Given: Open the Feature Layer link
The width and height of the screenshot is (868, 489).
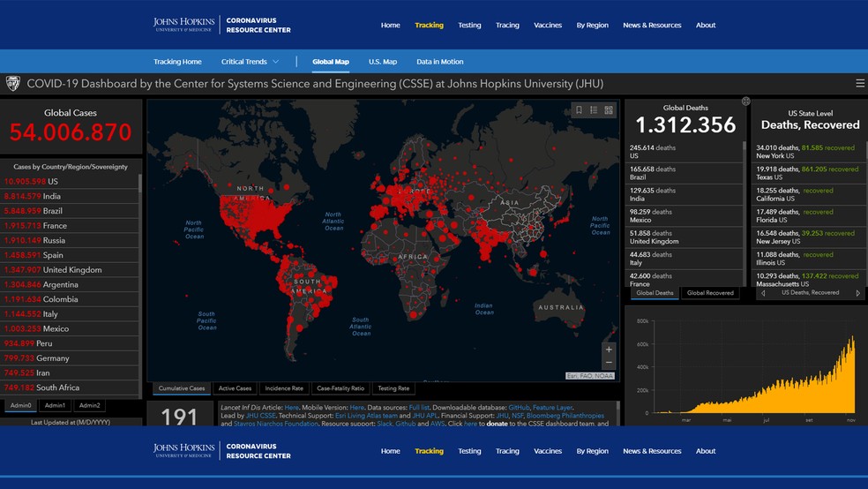Looking at the screenshot, I should coord(552,408).
